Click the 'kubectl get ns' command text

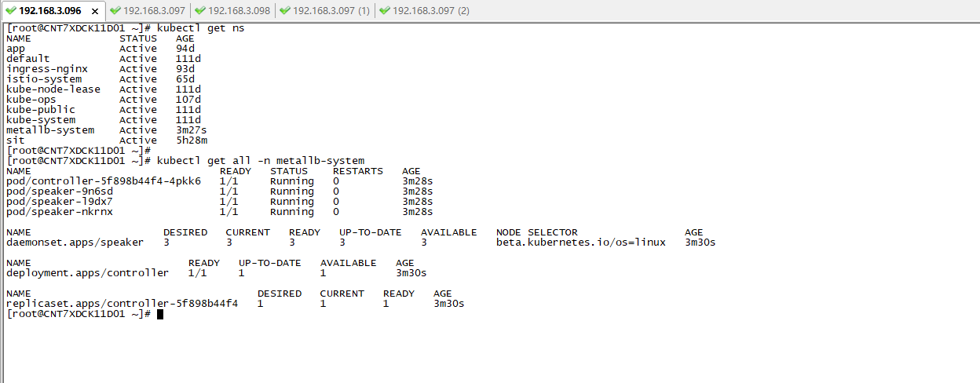[x=200, y=28]
